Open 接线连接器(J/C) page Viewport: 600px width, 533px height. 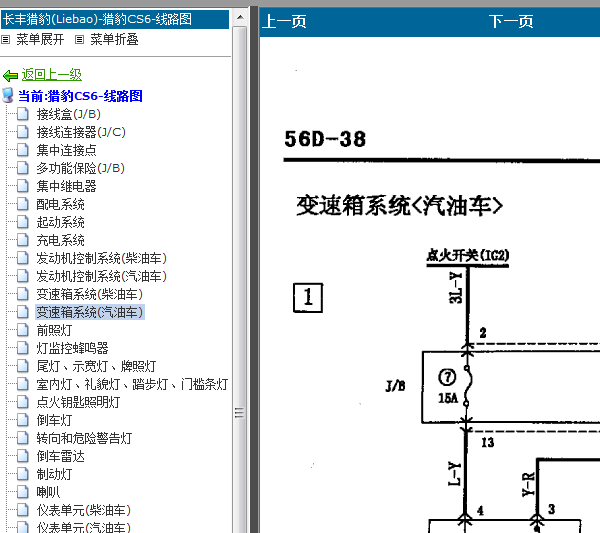81,132
